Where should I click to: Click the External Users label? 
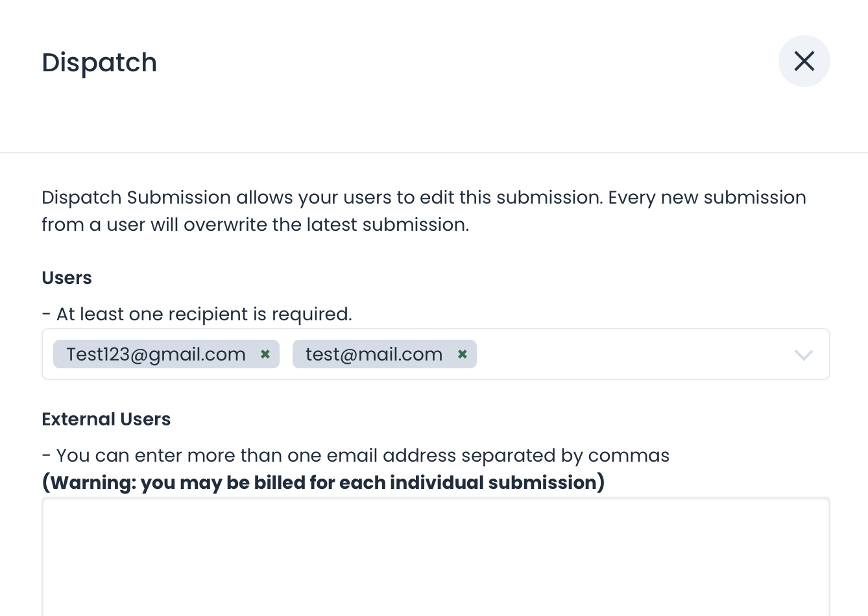coord(106,419)
